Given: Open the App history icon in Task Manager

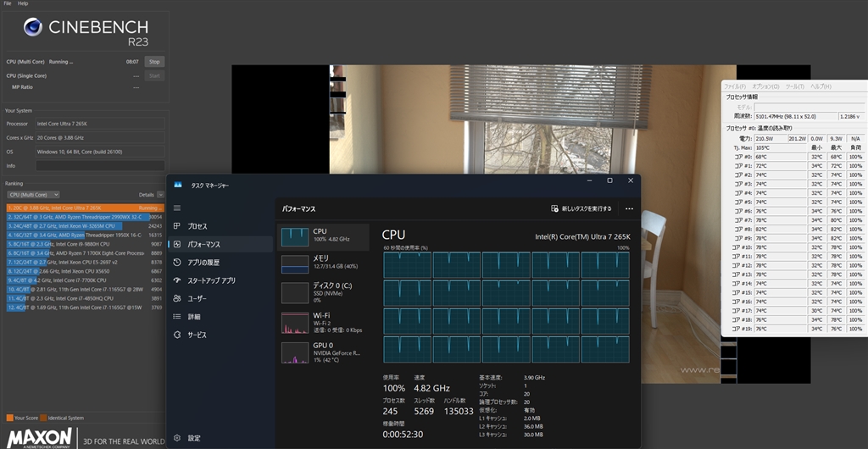Looking at the screenshot, I should pyautogui.click(x=177, y=262).
